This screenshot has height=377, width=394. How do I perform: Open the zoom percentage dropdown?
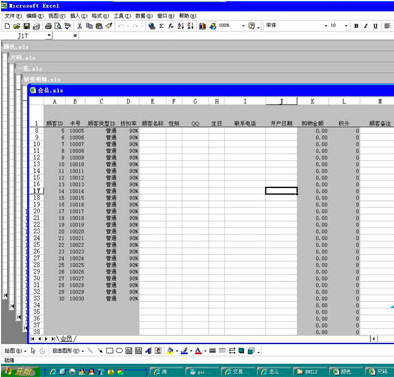pos(243,26)
